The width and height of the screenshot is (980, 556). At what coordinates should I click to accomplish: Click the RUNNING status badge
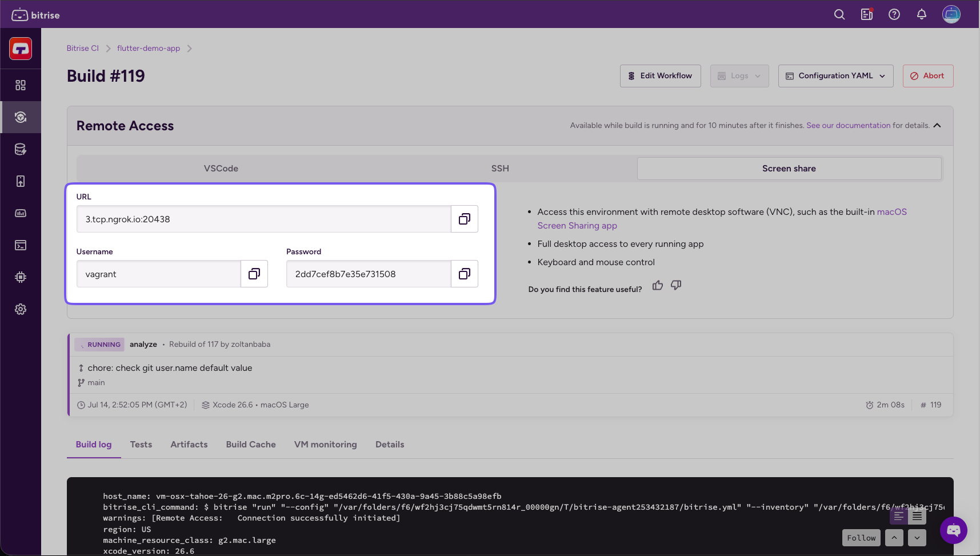pos(99,345)
